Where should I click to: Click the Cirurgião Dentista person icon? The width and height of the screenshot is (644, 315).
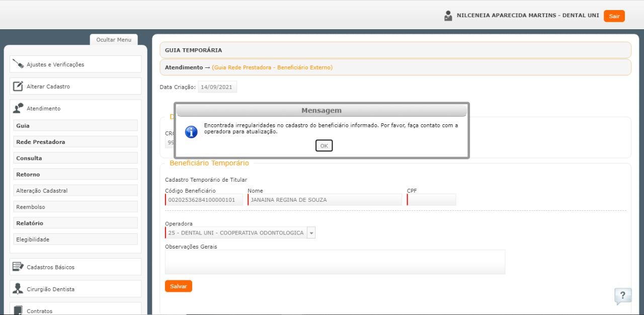coord(18,289)
